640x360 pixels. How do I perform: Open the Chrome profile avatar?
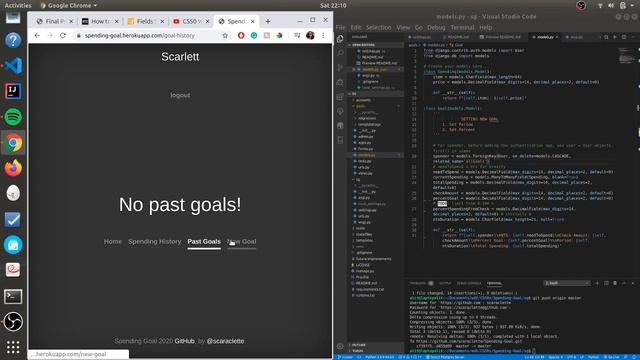point(310,36)
